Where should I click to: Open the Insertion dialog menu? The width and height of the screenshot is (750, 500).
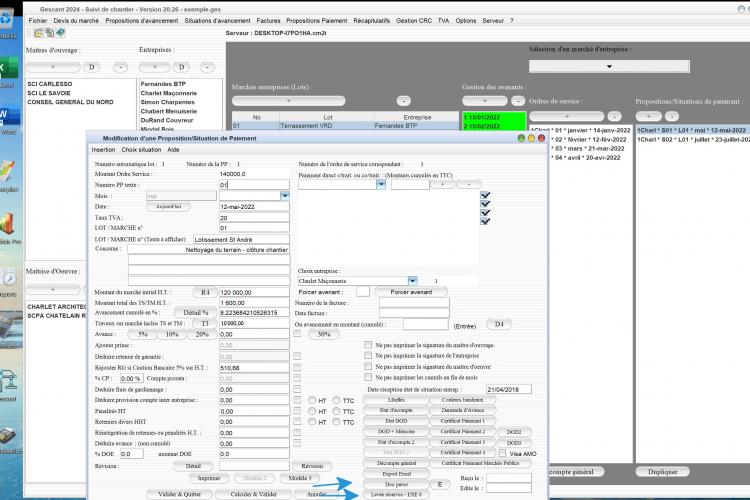103,150
